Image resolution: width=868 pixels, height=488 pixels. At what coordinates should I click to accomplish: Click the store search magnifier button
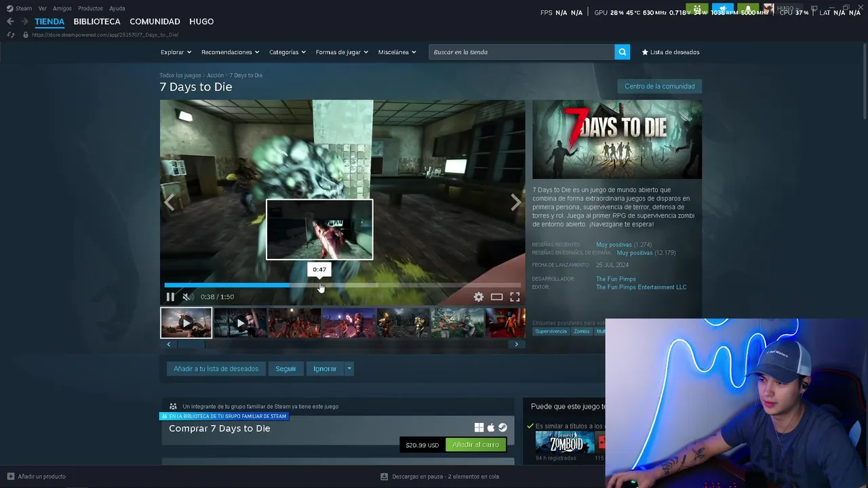click(x=622, y=52)
